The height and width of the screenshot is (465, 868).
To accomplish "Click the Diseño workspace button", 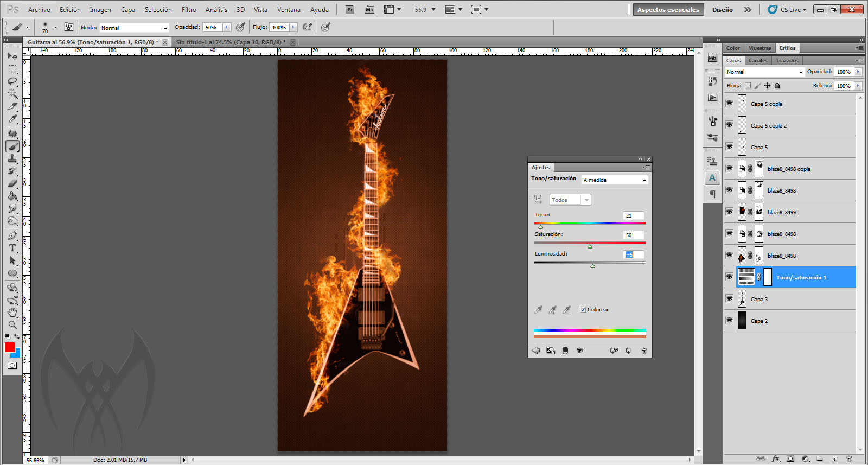I will 722,10.
